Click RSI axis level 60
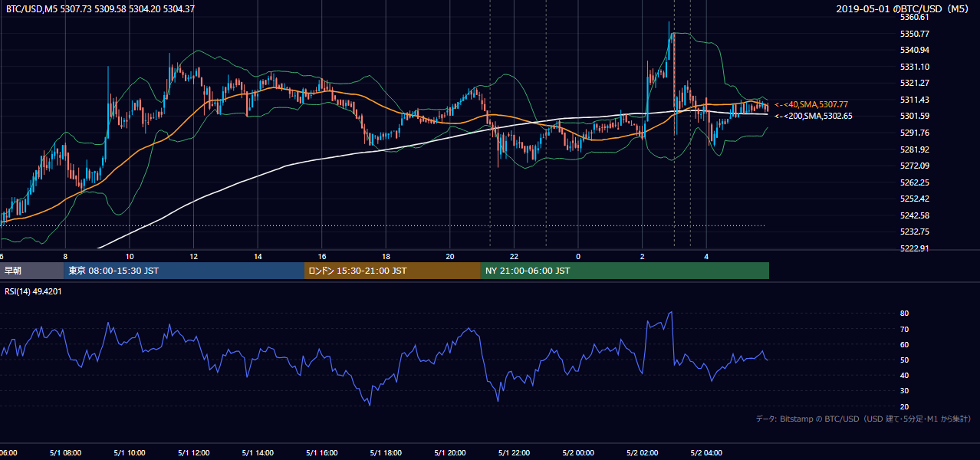This screenshot has height=460, width=980. coord(905,344)
